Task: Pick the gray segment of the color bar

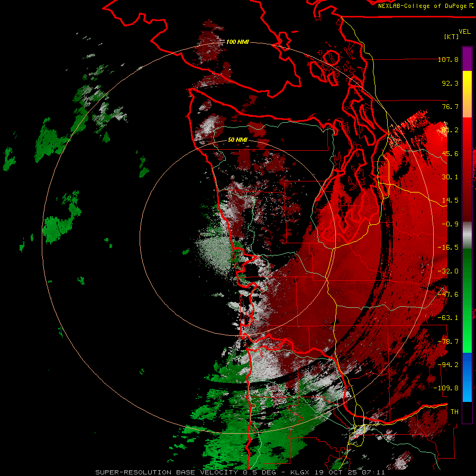Action: pos(467,235)
